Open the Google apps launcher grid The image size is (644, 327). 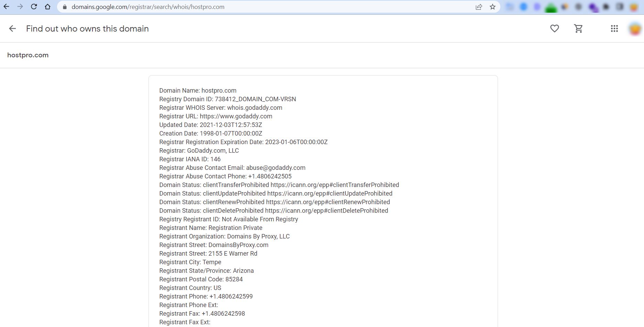click(614, 28)
